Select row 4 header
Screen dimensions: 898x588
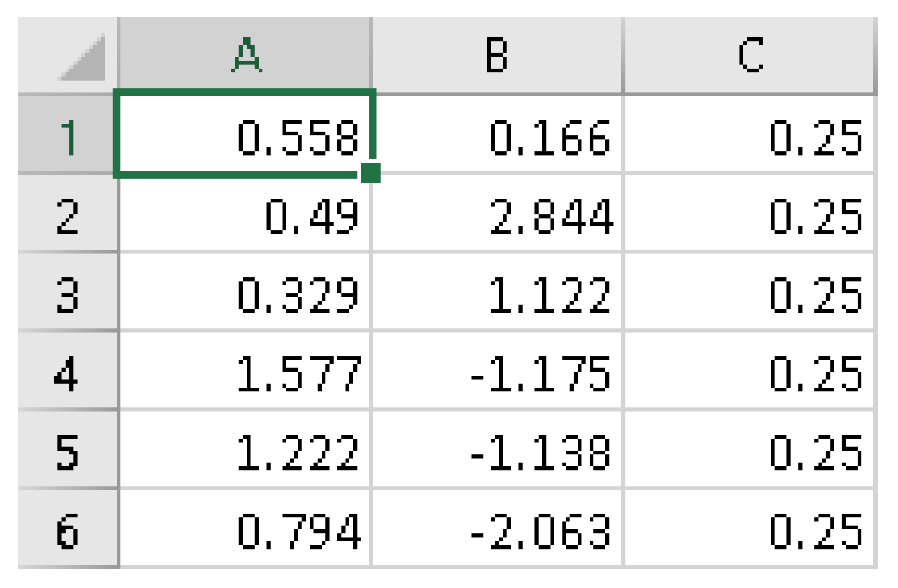(x=67, y=372)
